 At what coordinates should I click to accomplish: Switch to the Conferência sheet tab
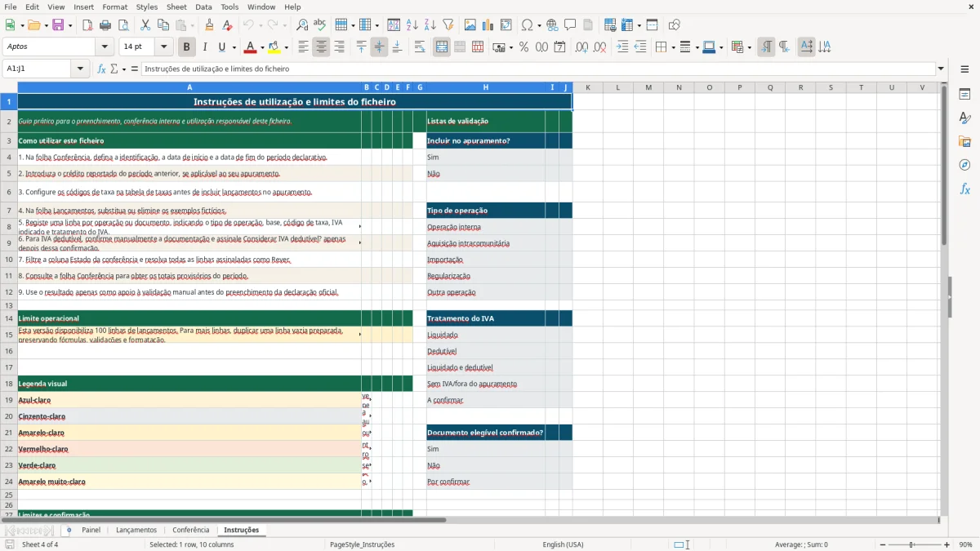tap(191, 531)
